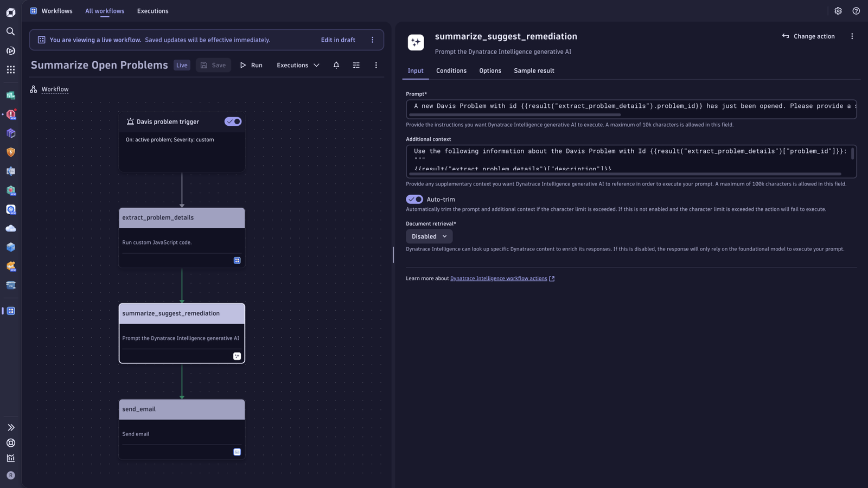Click Edit in draft button
868x488 pixels.
338,40
